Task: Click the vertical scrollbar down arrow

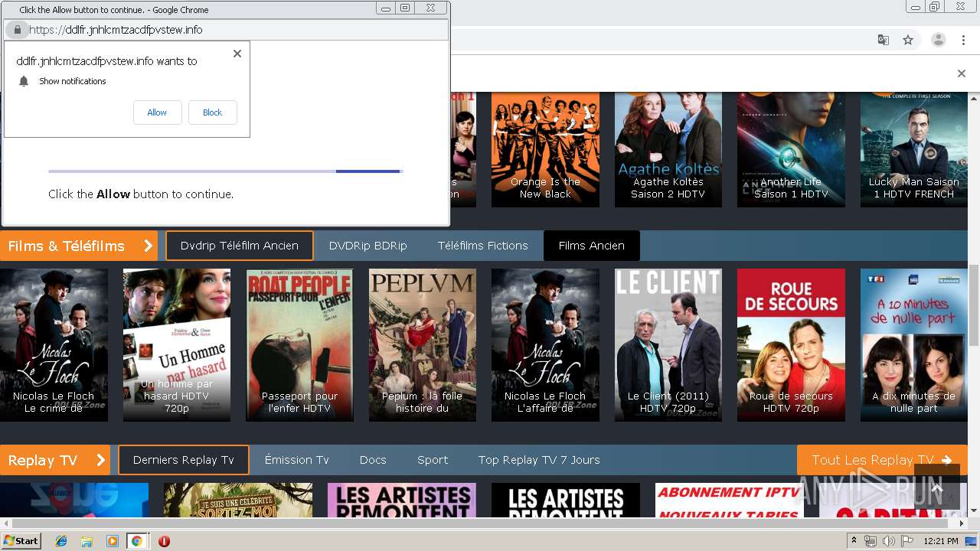Action: [x=974, y=511]
